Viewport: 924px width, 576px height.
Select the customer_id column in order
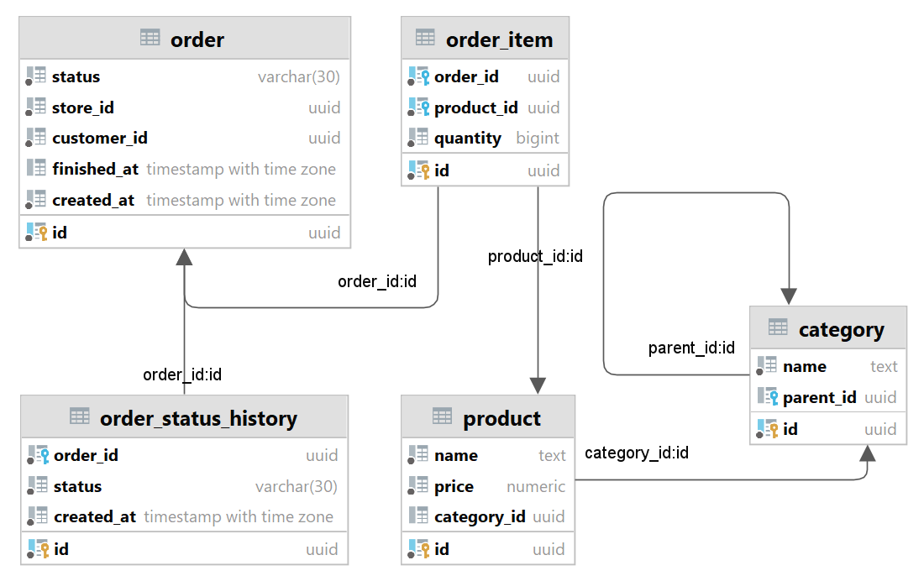[x=99, y=138]
